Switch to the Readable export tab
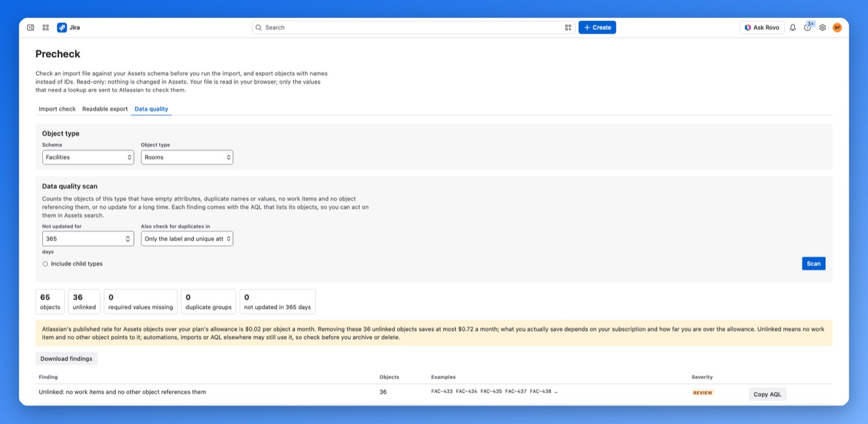 click(x=105, y=109)
